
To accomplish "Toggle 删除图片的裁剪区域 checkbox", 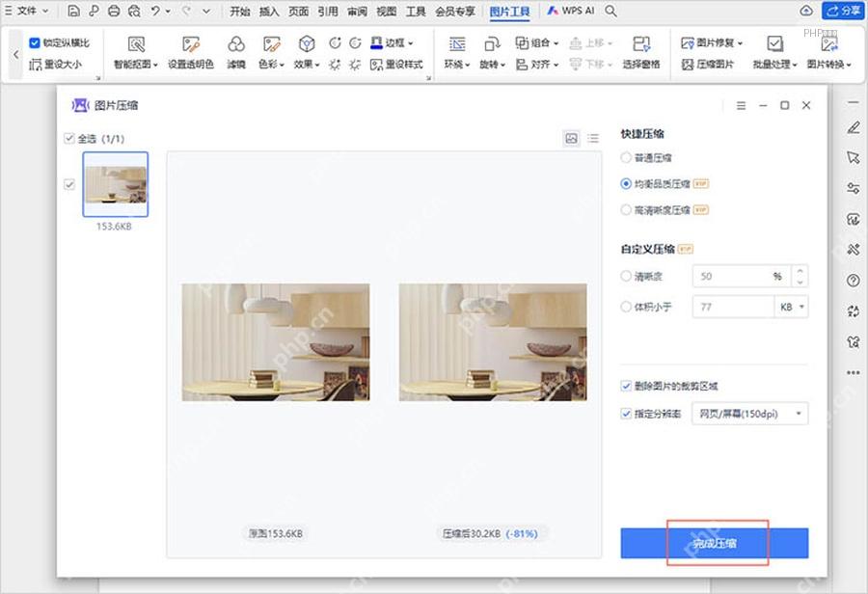I will click(x=626, y=386).
